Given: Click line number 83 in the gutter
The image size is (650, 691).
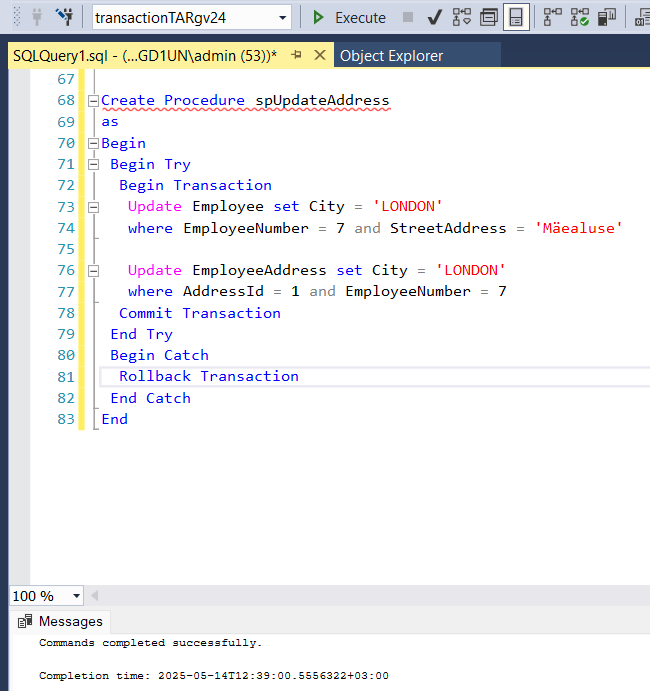Looking at the screenshot, I should click(x=66, y=419).
